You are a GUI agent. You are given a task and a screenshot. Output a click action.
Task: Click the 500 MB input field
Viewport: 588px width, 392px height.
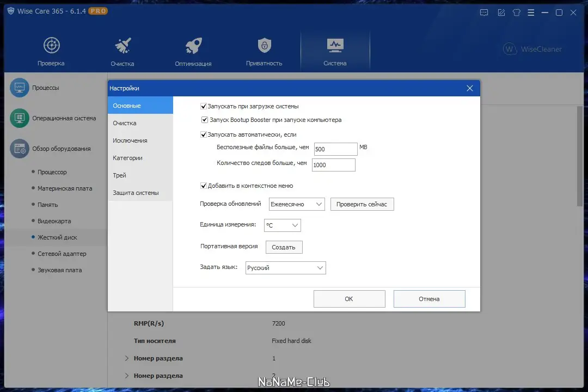click(x=335, y=148)
